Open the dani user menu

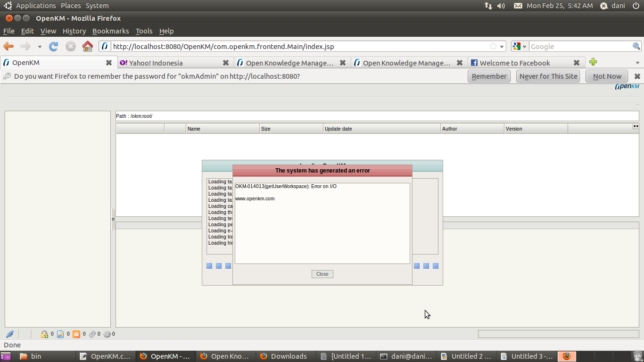point(612,6)
